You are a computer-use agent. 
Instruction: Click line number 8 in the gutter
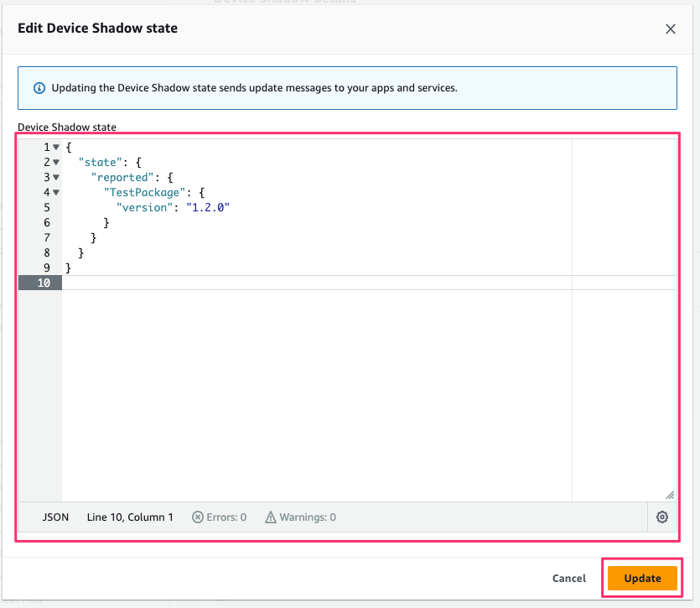click(47, 253)
